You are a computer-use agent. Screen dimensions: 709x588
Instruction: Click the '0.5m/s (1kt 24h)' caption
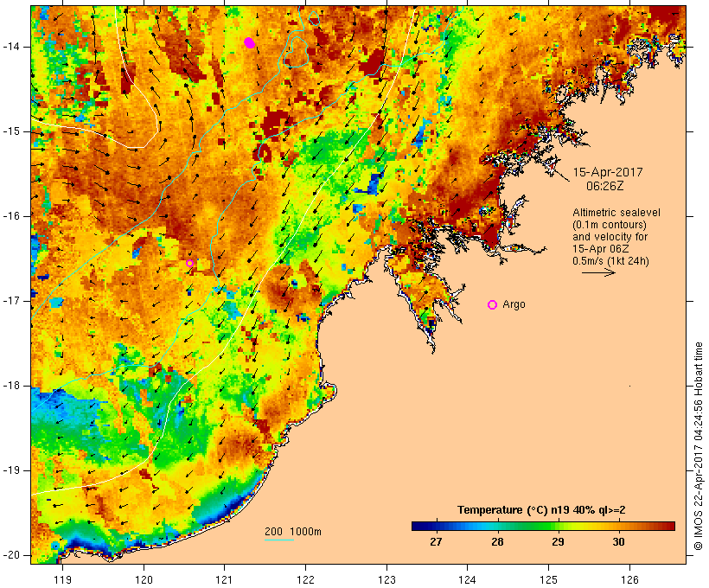611,261
